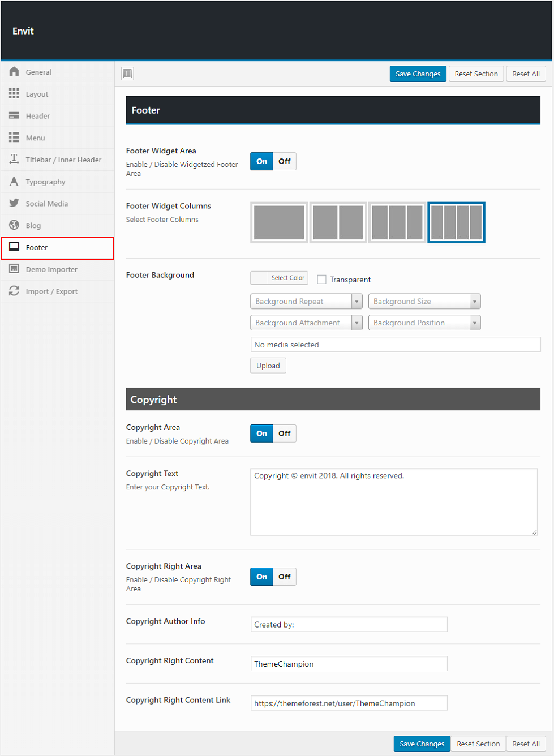Go to the Demo Importer section
Screen dimensions: 554x756
tap(51, 269)
